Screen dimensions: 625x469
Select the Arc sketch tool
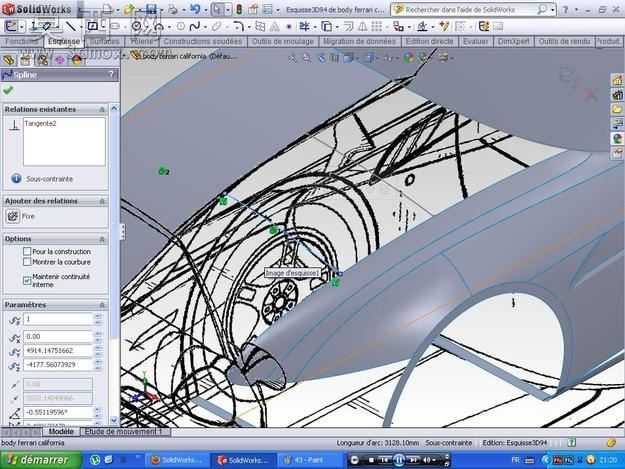click(x=159, y=27)
